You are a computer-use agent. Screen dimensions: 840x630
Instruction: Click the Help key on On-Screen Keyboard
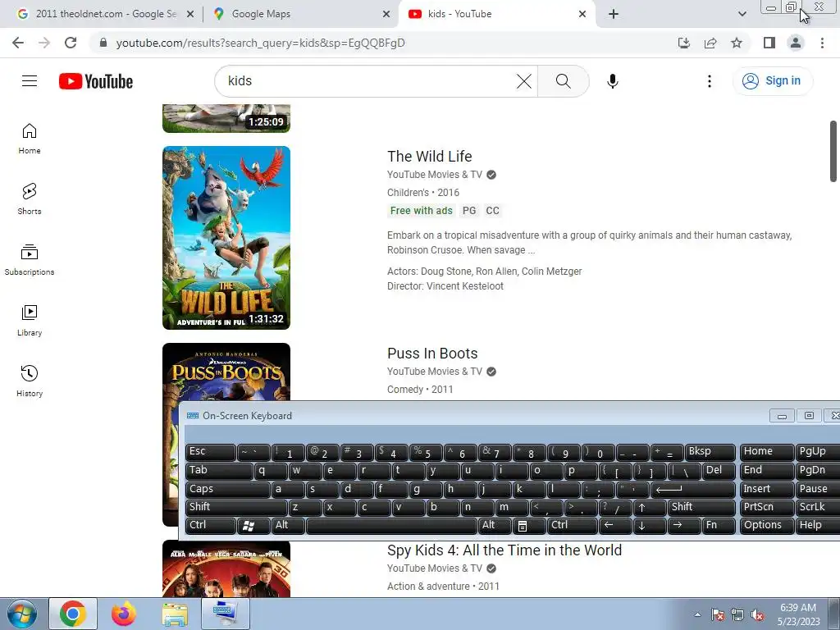pos(817,526)
